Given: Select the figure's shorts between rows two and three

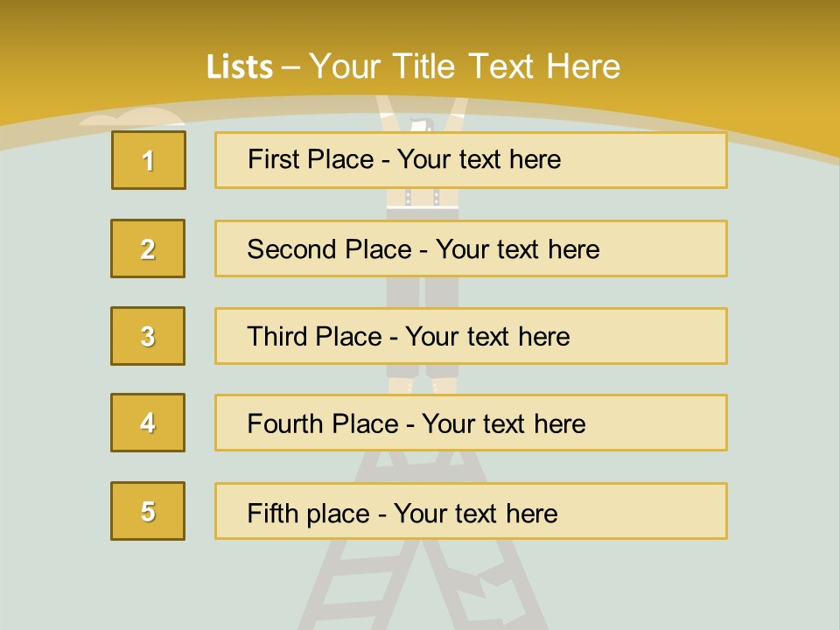Looking at the screenshot, I should 422,292.
